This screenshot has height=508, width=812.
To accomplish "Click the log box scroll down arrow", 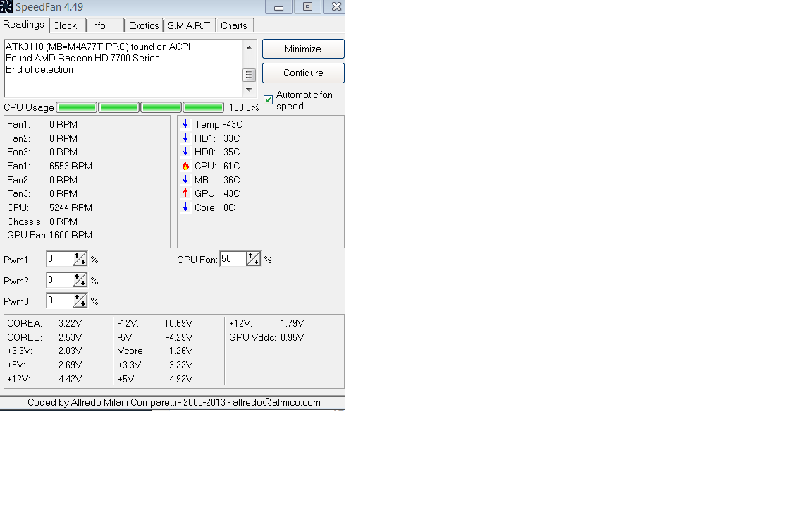I will pyautogui.click(x=249, y=90).
